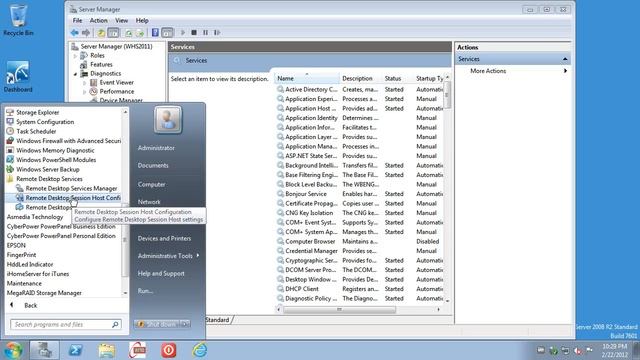Open Devices and Printers
The image size is (640, 360).
pos(164,238)
